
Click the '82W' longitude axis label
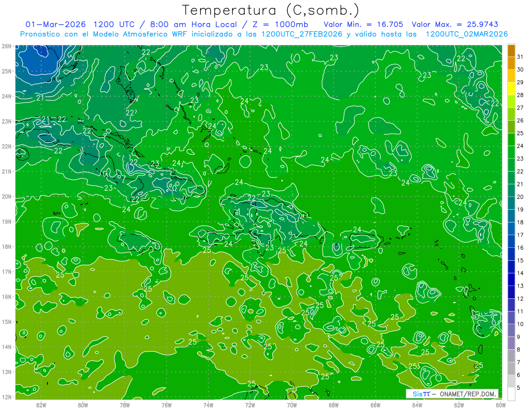[x=41, y=404]
